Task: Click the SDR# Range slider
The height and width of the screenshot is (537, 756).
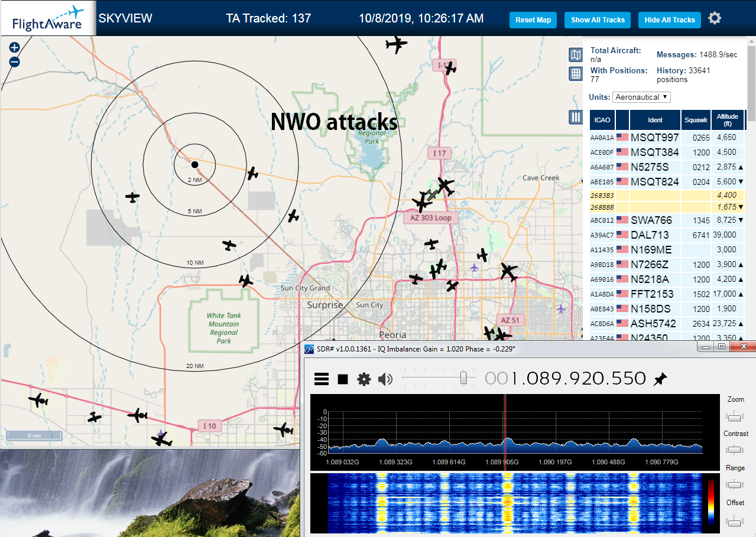Action: [x=735, y=484]
